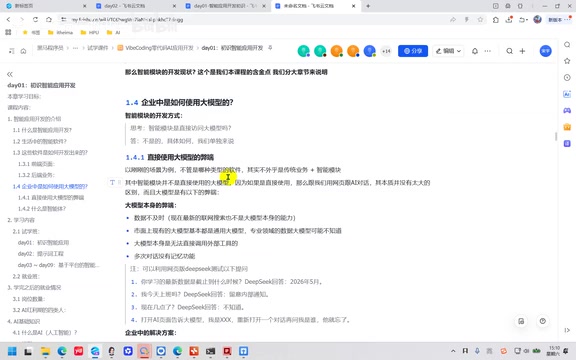The height and width of the screenshot is (360, 576).
Task: Click the browser back arrow
Action: click(8, 19)
